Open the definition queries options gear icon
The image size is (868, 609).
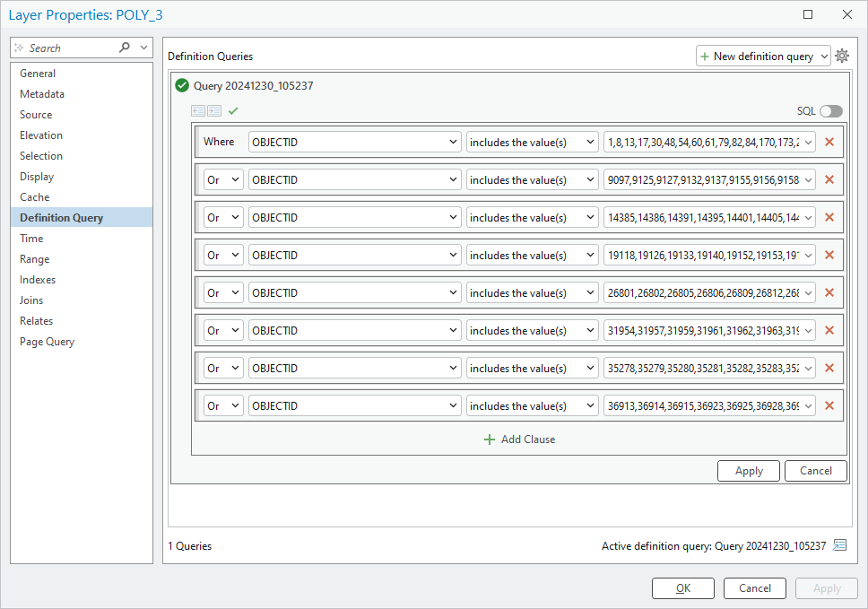click(x=841, y=56)
